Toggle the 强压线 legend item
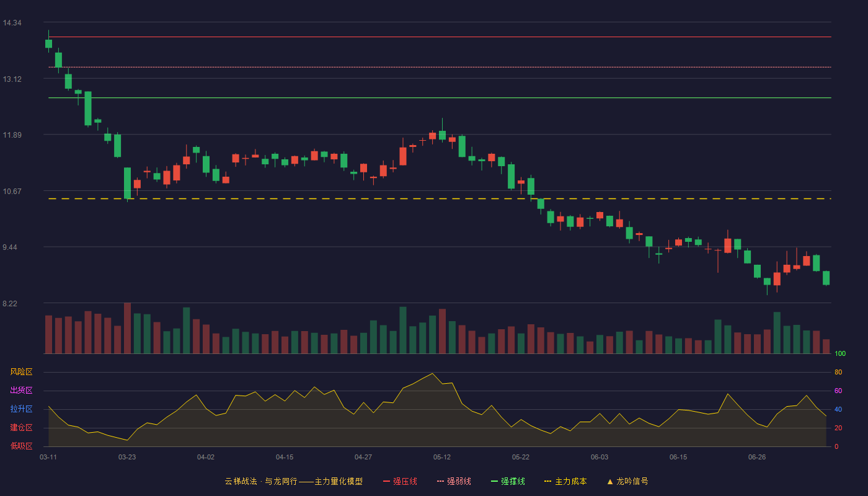 (400, 481)
